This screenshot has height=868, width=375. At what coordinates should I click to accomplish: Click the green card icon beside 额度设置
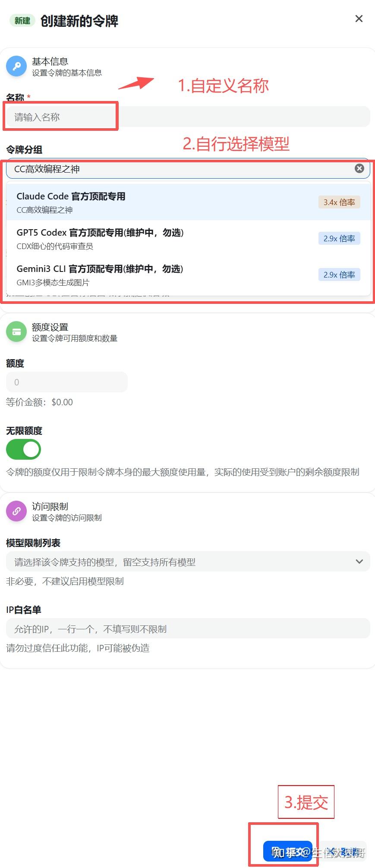pos(16,331)
